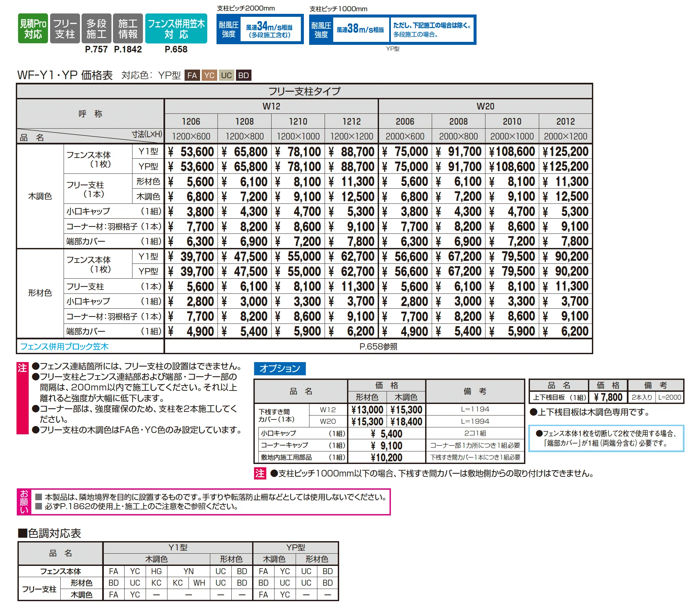700x616 pixels.
Task: Click the ¥10,200 option price
Action: pos(387,457)
